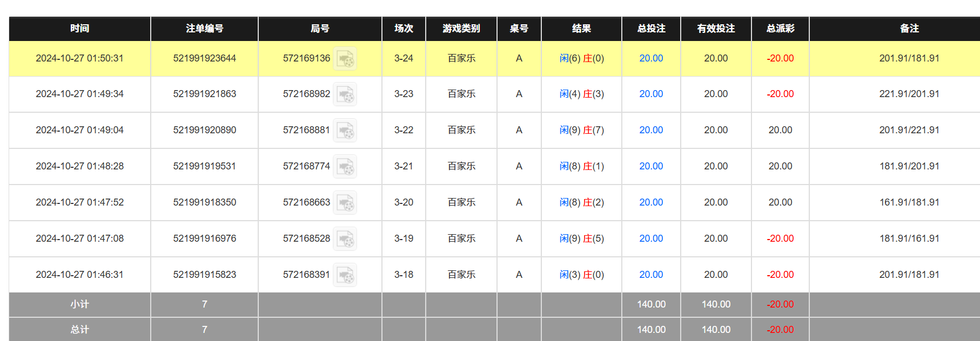This screenshot has width=980, height=341.
Task: Play video replay for round 572168663
Action: [x=345, y=203]
